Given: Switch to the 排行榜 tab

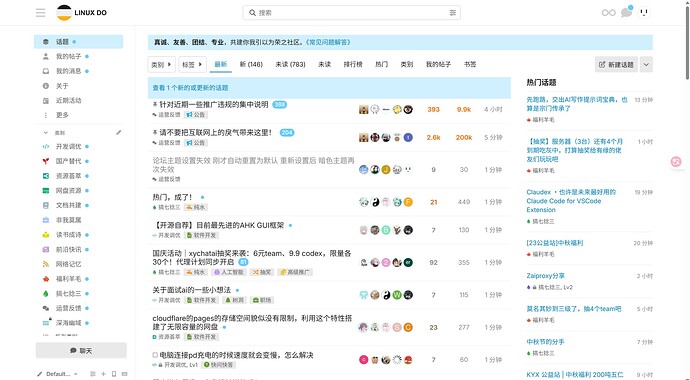Looking at the screenshot, I should coord(352,64).
